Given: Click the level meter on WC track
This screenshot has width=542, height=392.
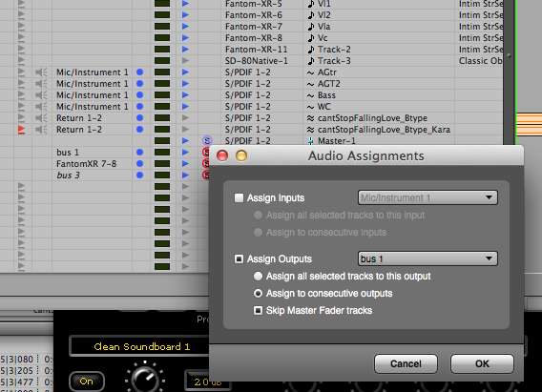Looking at the screenshot, I should click(x=162, y=107).
